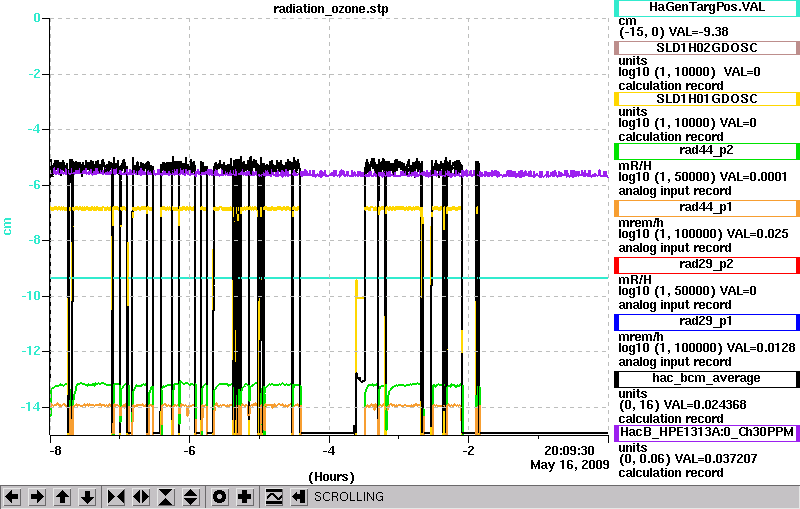This screenshot has height=509, width=800.
Task: Select the SLD1H01GDOSC curve legend
Action: click(x=707, y=99)
